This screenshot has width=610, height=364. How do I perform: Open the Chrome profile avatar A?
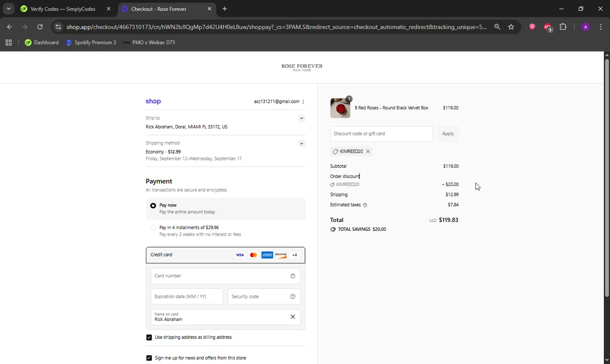click(x=586, y=27)
